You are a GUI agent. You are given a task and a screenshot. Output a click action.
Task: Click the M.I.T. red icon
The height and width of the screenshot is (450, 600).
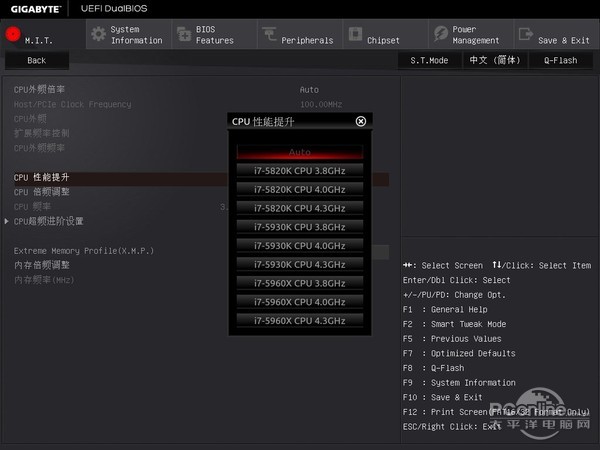click(14, 34)
